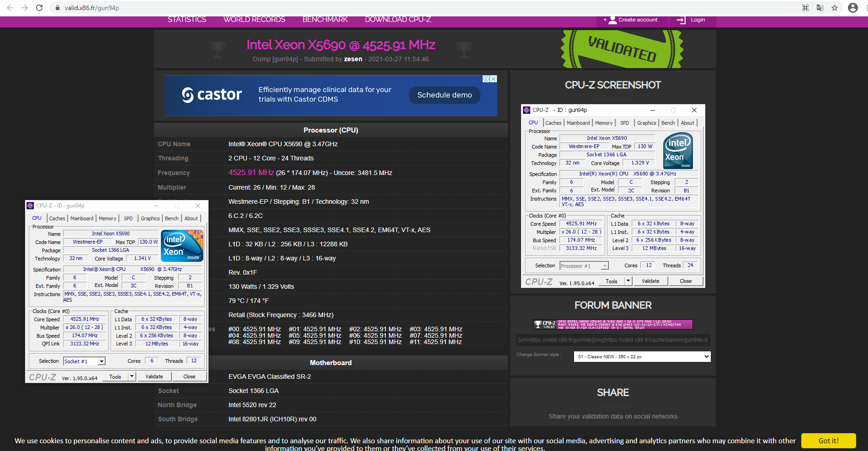Click the castor logo in the ad
Image resolution: width=868 pixels, height=451 pixels.
(x=212, y=95)
